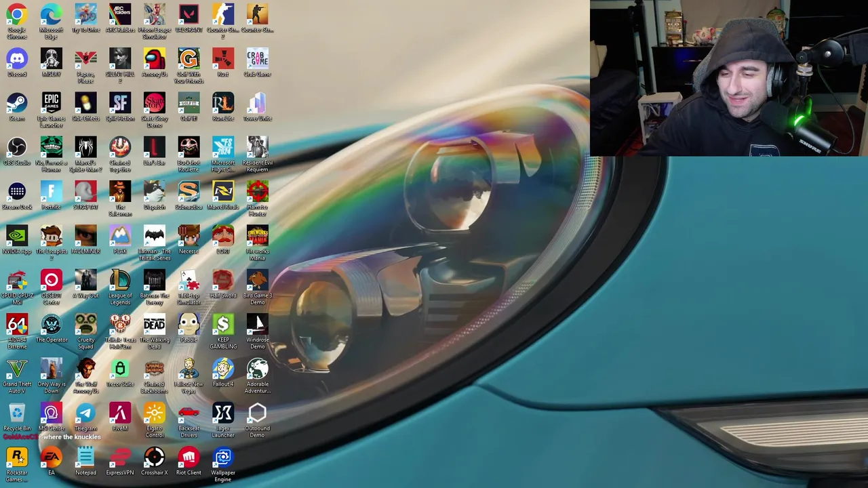This screenshot has width=868, height=488.
Task: Open the Steam desktop shortcut
Action: pyautogui.click(x=17, y=103)
